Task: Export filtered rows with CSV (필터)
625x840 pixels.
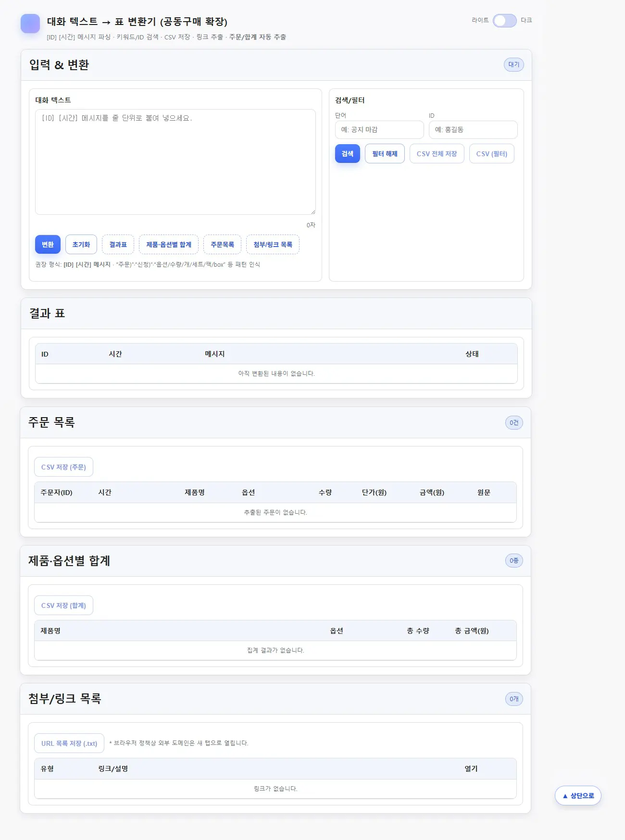Action: coord(491,154)
